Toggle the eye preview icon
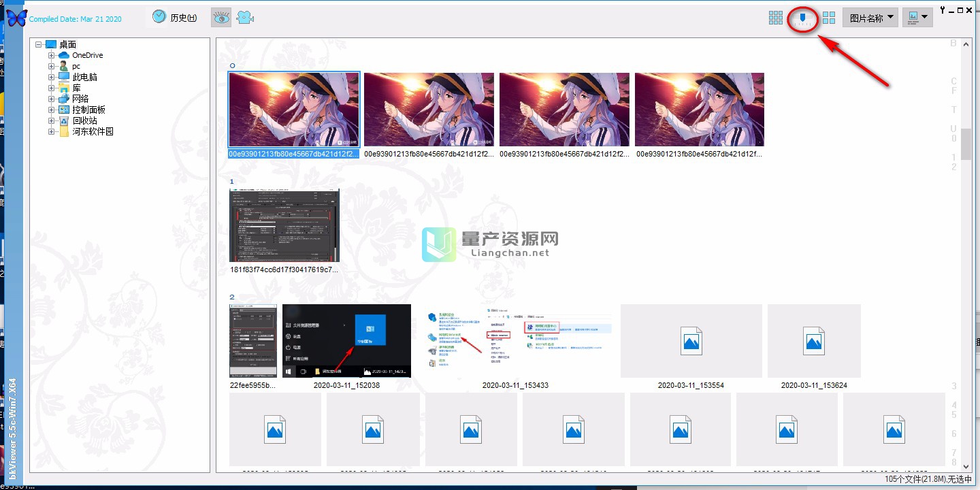 [x=221, y=18]
